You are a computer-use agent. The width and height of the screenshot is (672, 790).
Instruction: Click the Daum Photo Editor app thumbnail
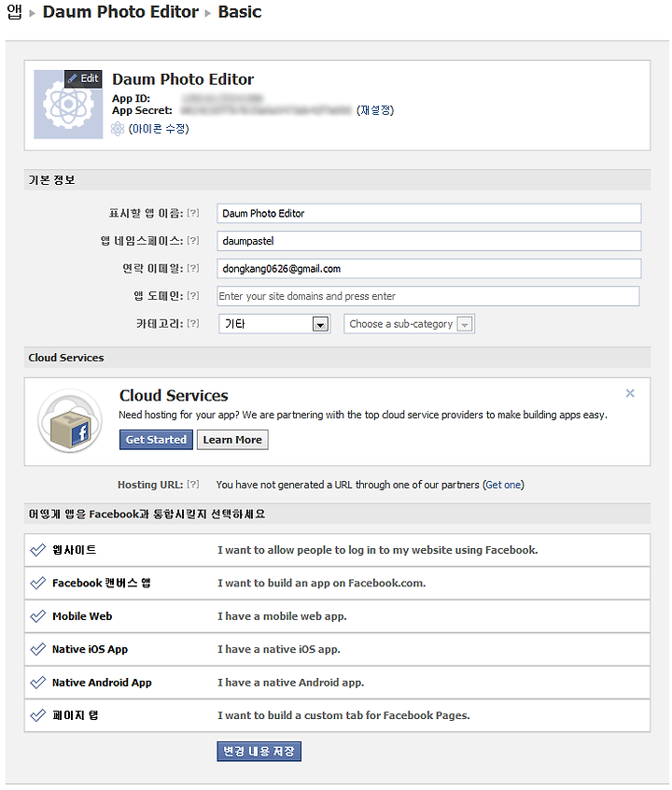(68, 105)
